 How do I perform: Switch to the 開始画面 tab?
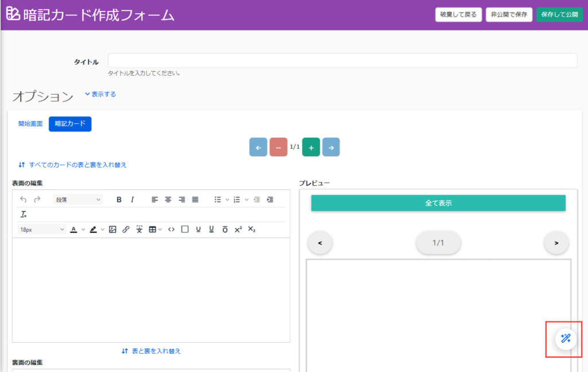(x=30, y=124)
